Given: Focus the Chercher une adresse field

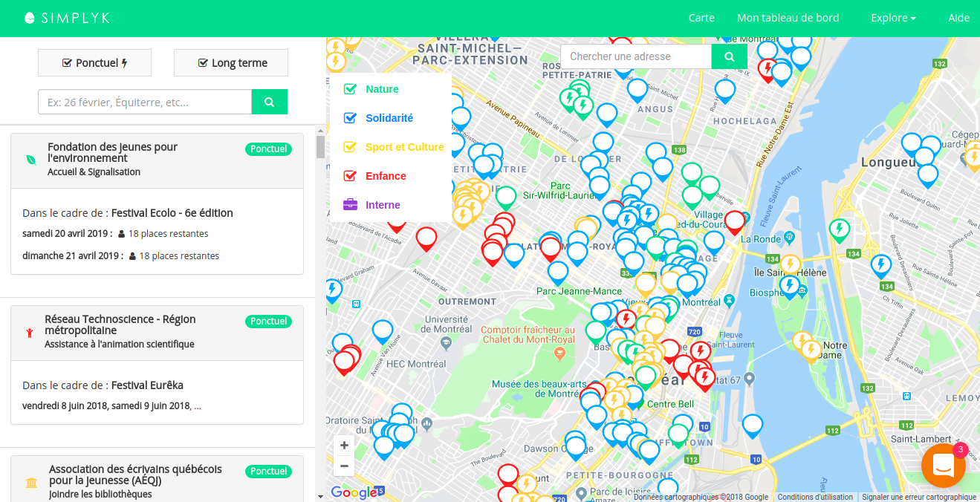Looking at the screenshot, I should pos(636,56).
